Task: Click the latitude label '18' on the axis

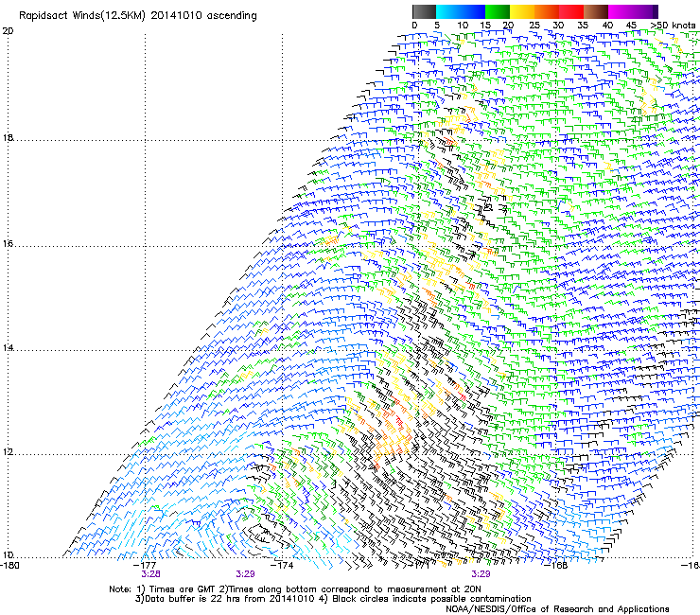Action: [x=8, y=137]
